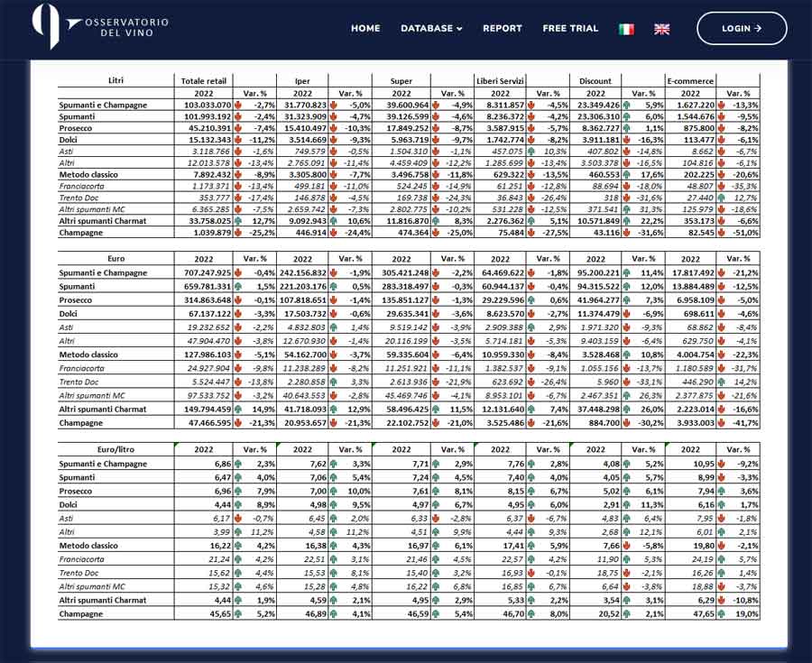
Task: Click red arrow beside E-commerce litres 82.545
Action: [x=722, y=233]
